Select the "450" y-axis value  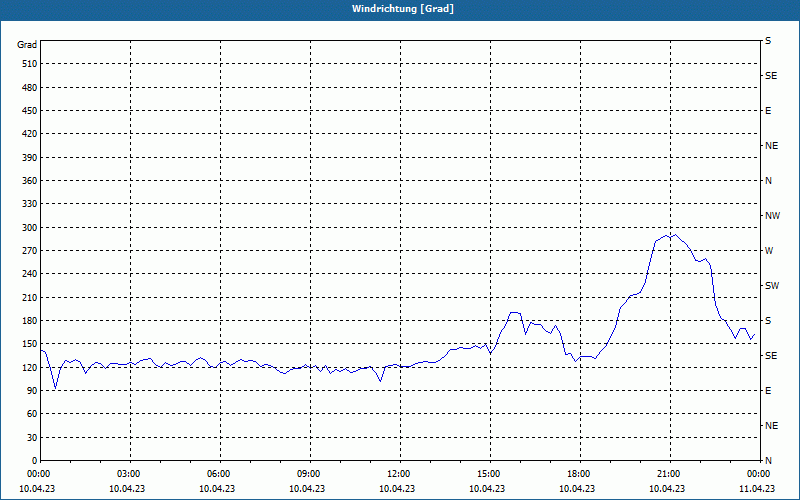coord(30,111)
